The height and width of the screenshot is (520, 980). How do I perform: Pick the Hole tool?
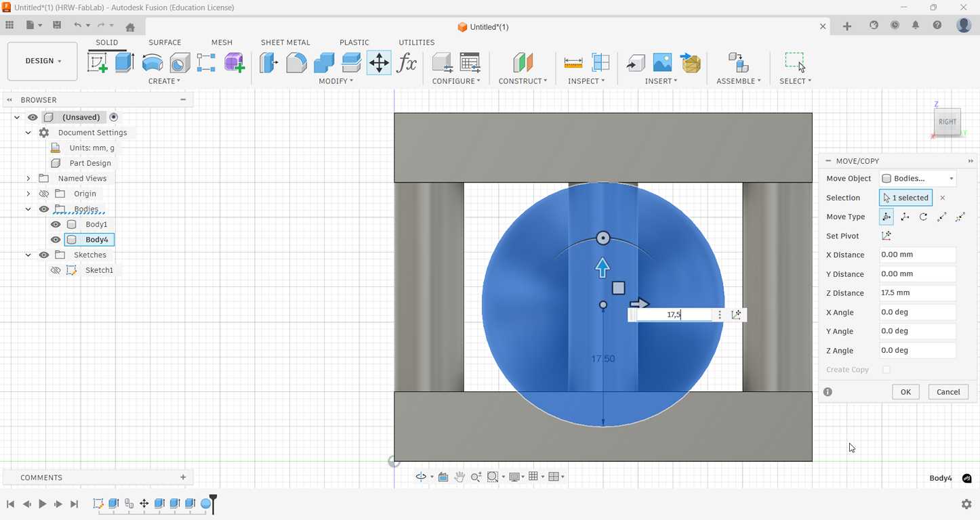[x=180, y=63]
